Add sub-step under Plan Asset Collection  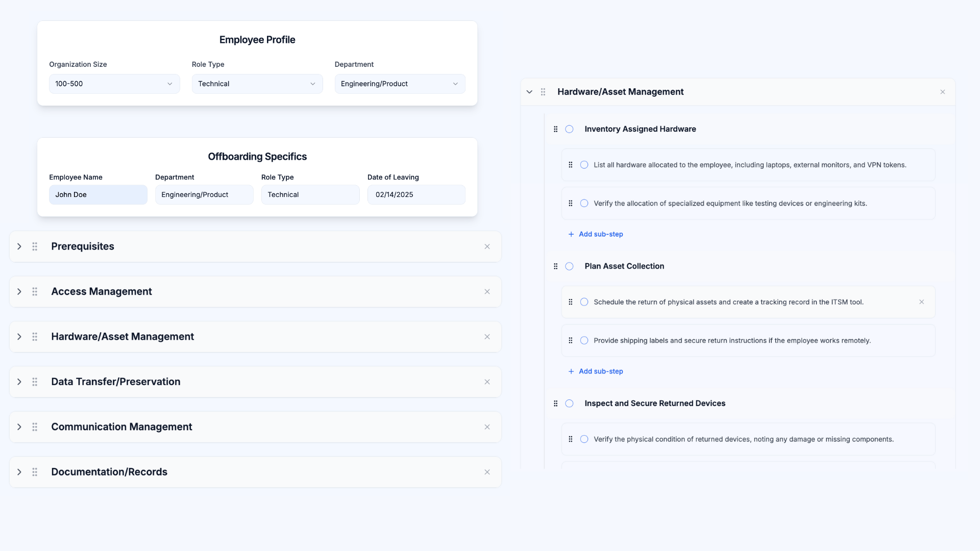click(x=596, y=371)
